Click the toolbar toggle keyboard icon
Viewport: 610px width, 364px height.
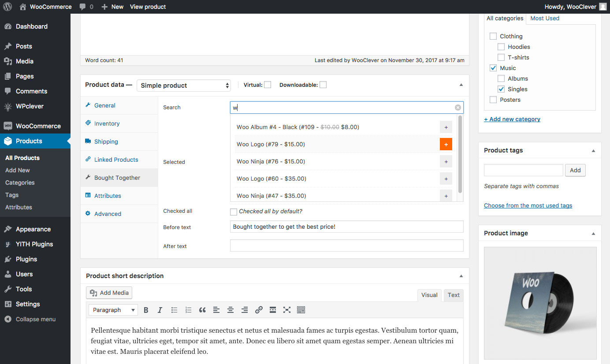pos(301,310)
